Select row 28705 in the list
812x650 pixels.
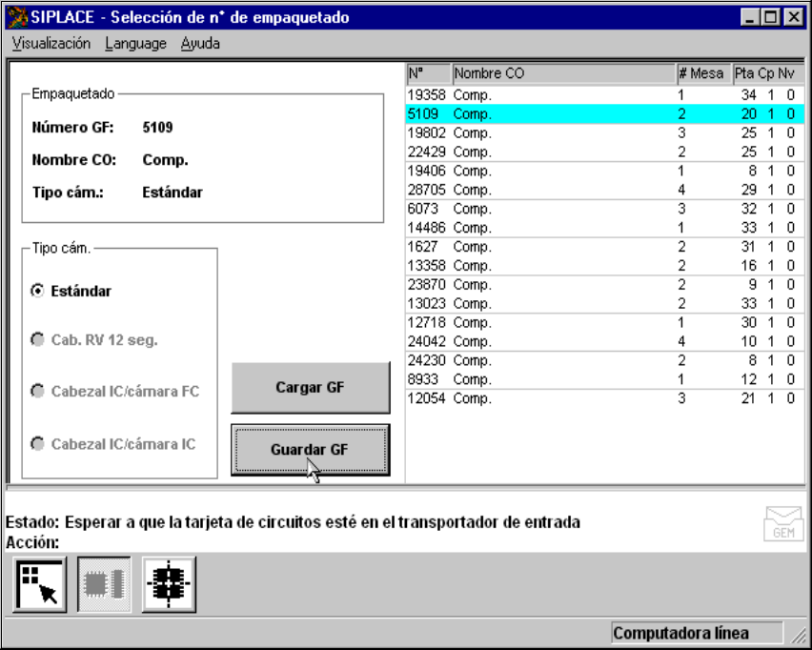(x=605, y=190)
